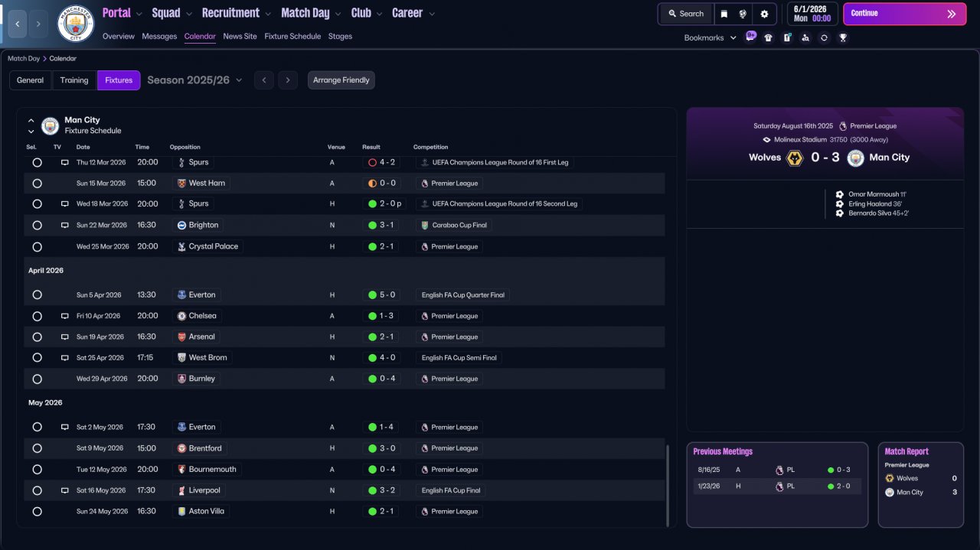The image size is (980, 550).
Task: Open the settings gear icon
Action: (764, 14)
